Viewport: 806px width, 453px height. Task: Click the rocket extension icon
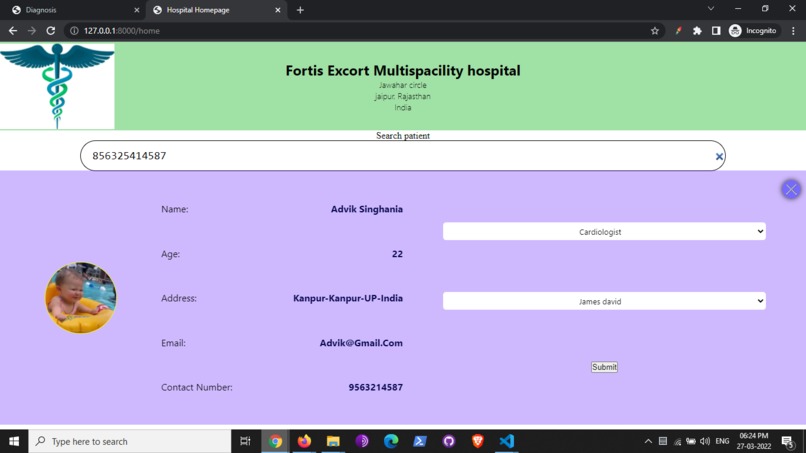click(679, 31)
